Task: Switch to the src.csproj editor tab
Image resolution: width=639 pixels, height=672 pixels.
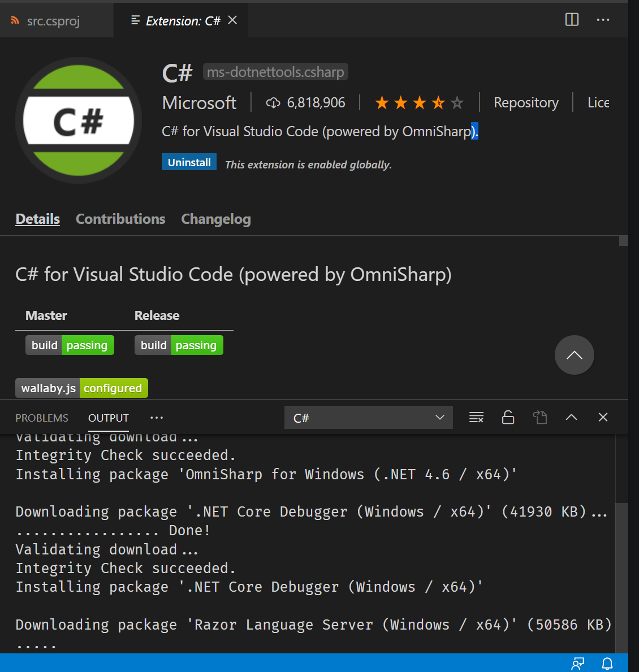Action: coord(53,21)
